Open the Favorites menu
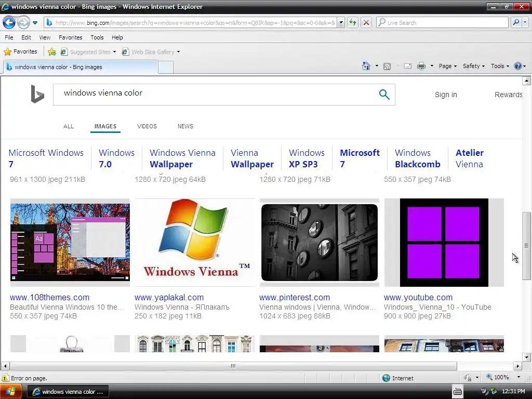Screen dimensions: 532x399 70,37
